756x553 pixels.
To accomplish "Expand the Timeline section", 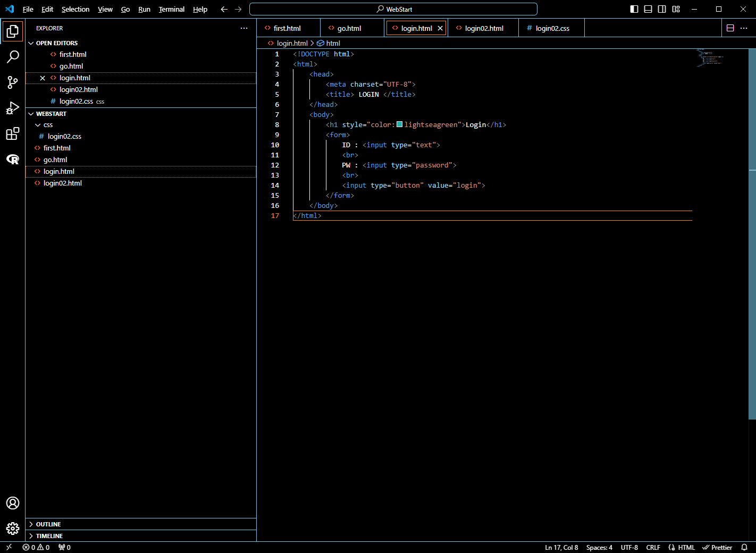I will (x=141, y=536).
